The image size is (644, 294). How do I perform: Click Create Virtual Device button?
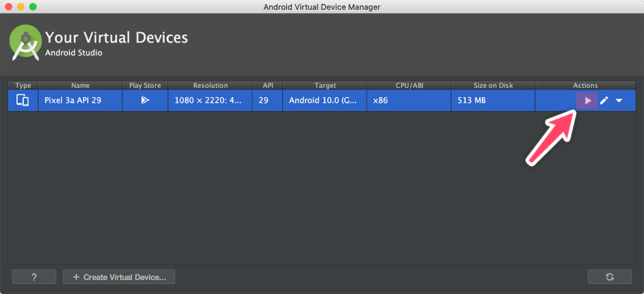click(x=119, y=277)
